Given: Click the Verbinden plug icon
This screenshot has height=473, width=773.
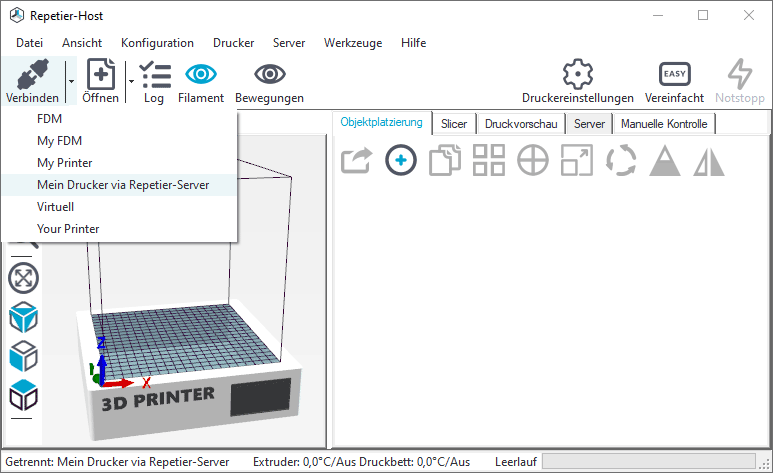Looking at the screenshot, I should click(x=33, y=75).
